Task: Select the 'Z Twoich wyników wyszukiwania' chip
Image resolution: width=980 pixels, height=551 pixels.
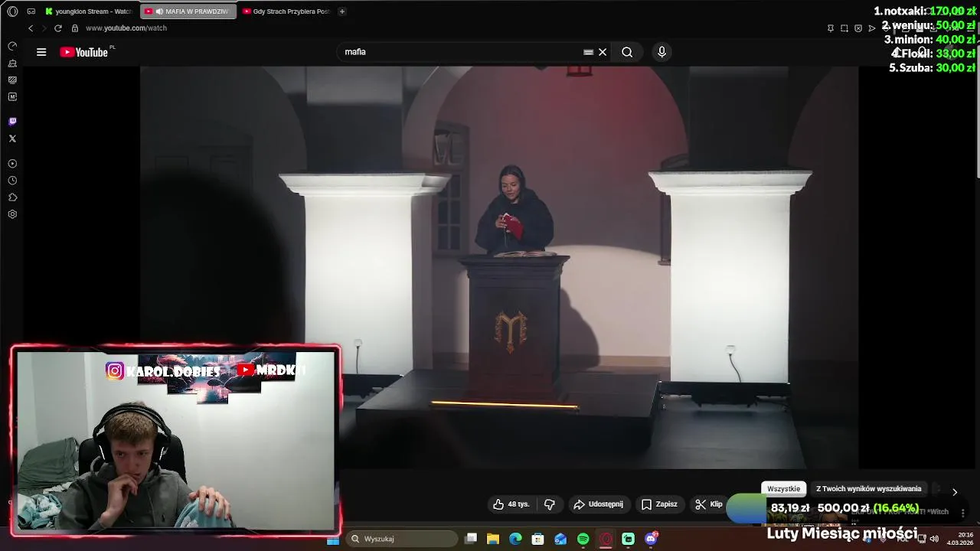Action: click(x=869, y=489)
